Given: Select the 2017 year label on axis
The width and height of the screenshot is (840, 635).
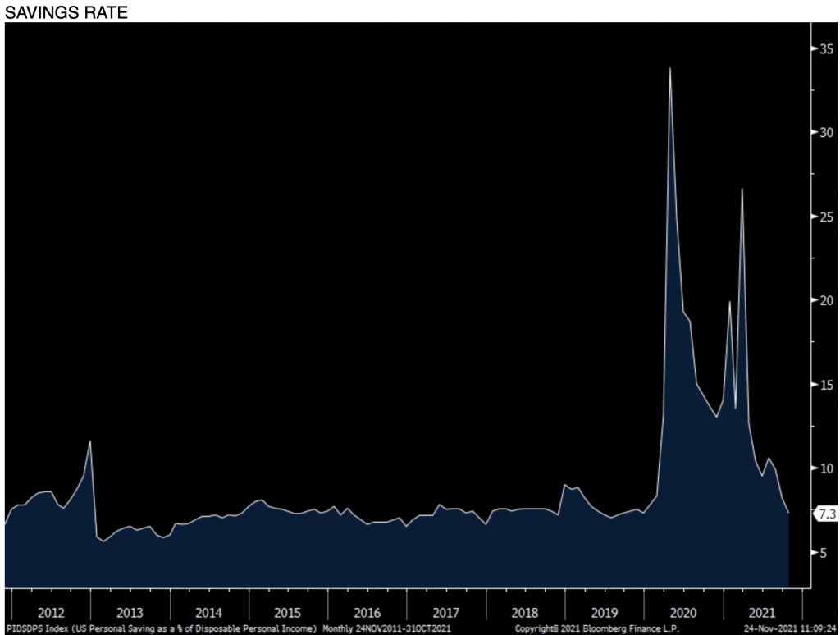Looking at the screenshot, I should (445, 612).
